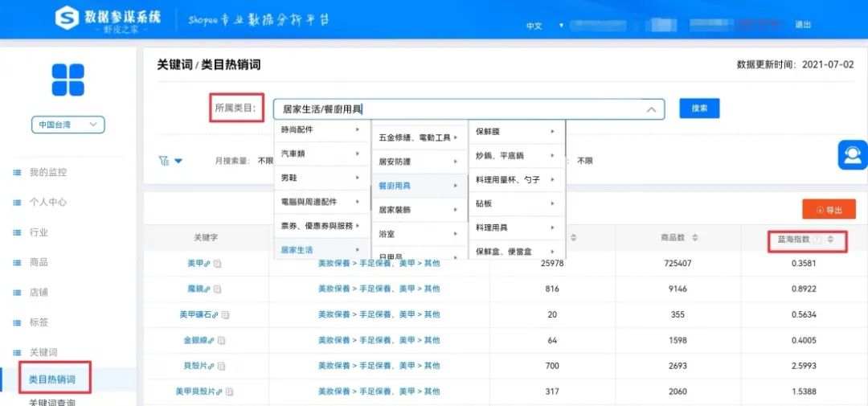868x406 pixels.
Task: Click the copy icon next to 貝殼片
Action: [x=222, y=366]
